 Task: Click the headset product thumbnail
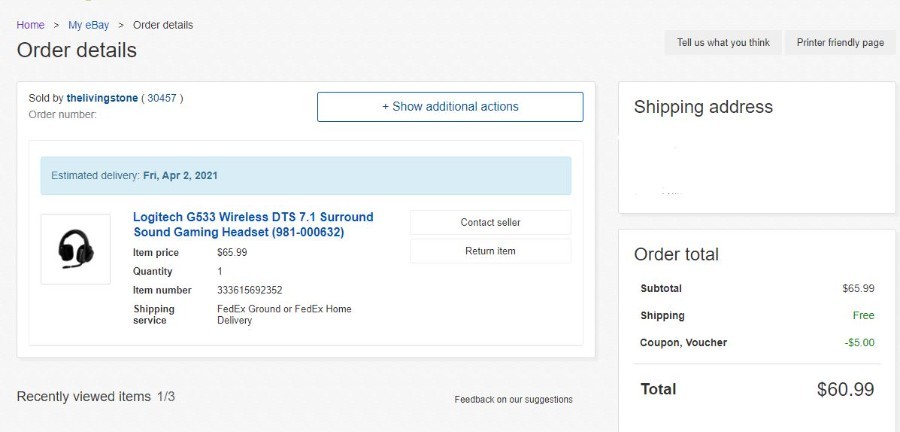click(76, 249)
